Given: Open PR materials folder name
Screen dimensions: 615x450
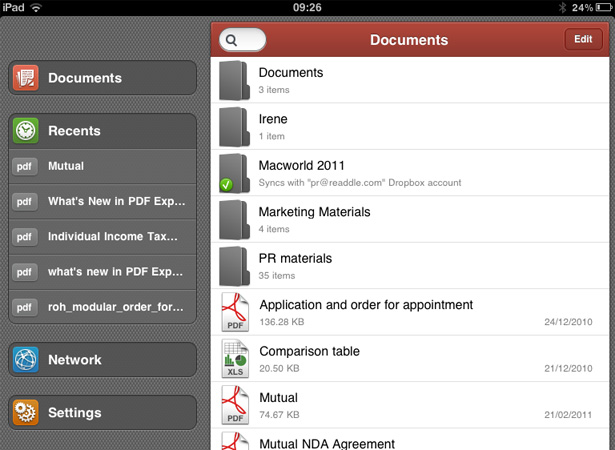Looking at the screenshot, I should [x=295, y=259].
